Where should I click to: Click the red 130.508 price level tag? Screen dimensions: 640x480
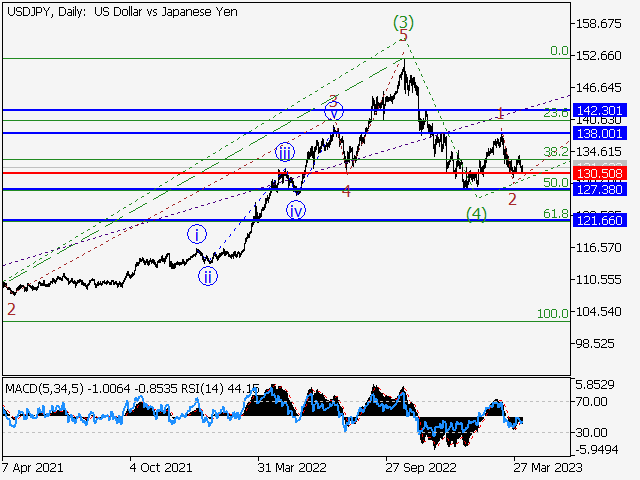coord(600,173)
